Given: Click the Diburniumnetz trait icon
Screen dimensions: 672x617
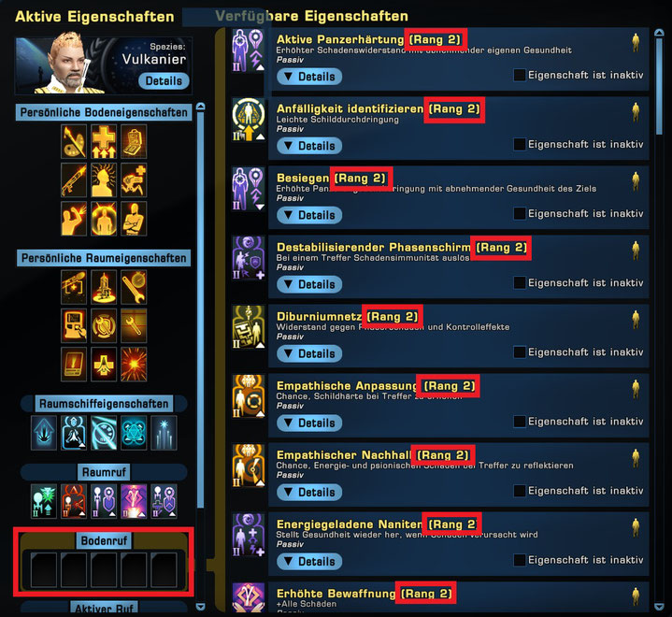Looking at the screenshot, I should [249, 327].
